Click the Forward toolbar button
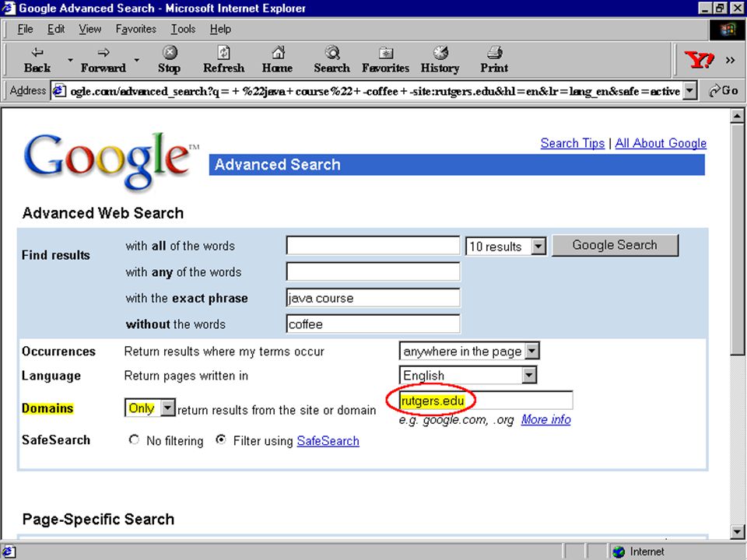 [x=103, y=60]
